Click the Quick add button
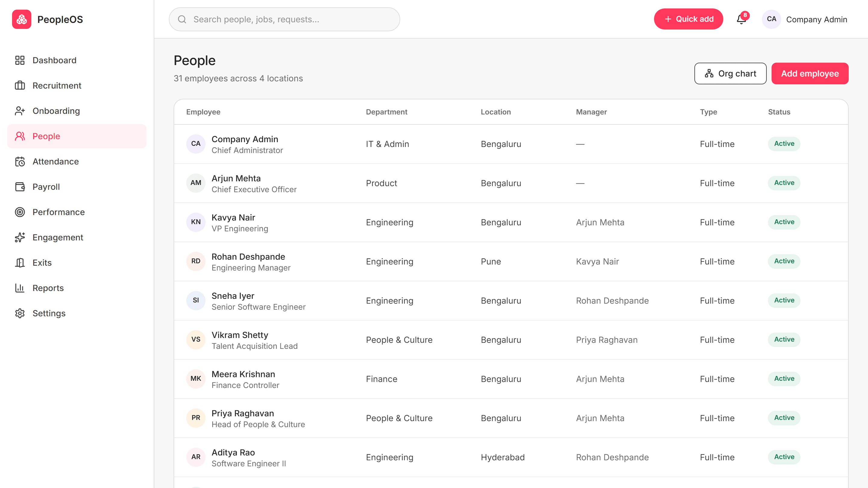868x488 pixels. click(688, 19)
